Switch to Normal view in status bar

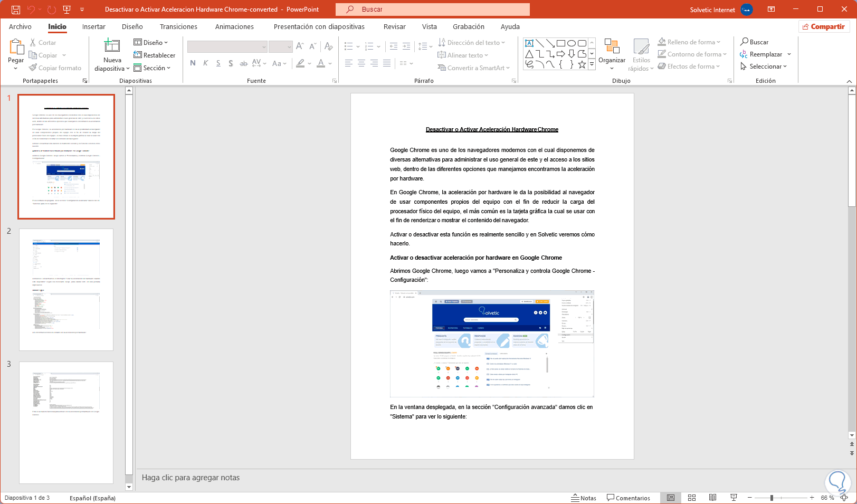point(671,498)
